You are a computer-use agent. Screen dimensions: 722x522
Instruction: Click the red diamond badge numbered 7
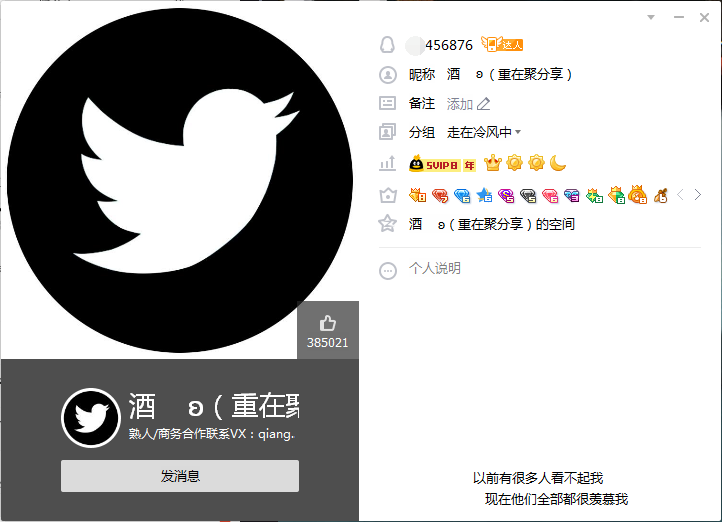point(440,196)
